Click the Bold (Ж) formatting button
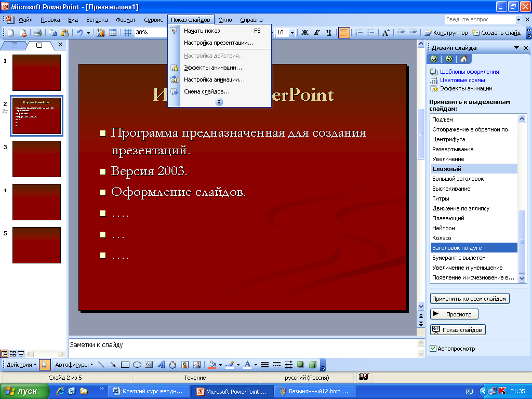532x399 pixels. pos(305,33)
